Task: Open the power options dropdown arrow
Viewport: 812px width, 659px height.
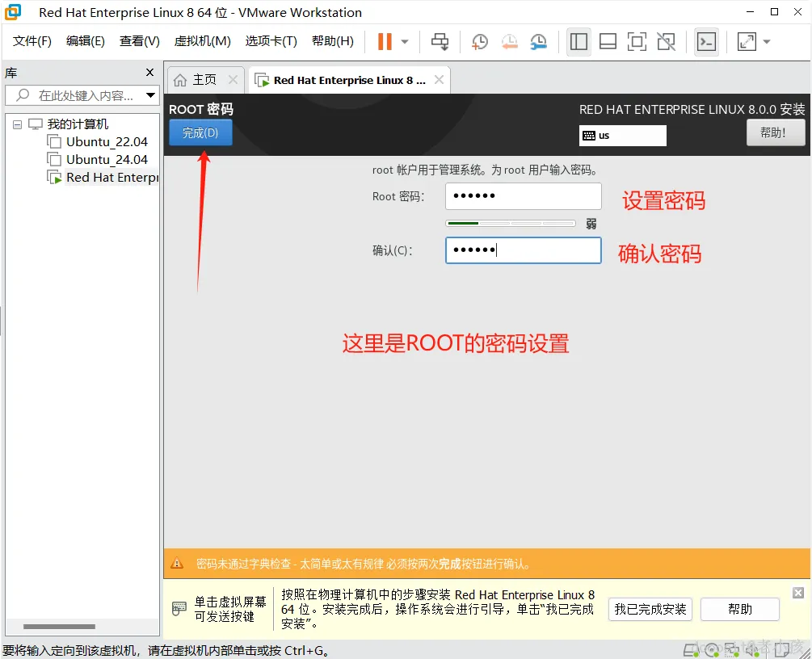Action: pyautogui.click(x=403, y=41)
